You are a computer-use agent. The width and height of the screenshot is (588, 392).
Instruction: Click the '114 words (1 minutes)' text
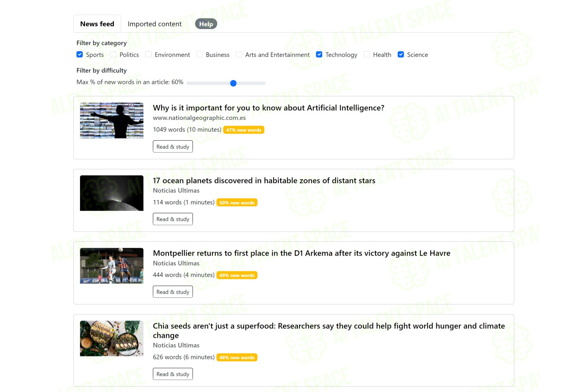(x=184, y=202)
